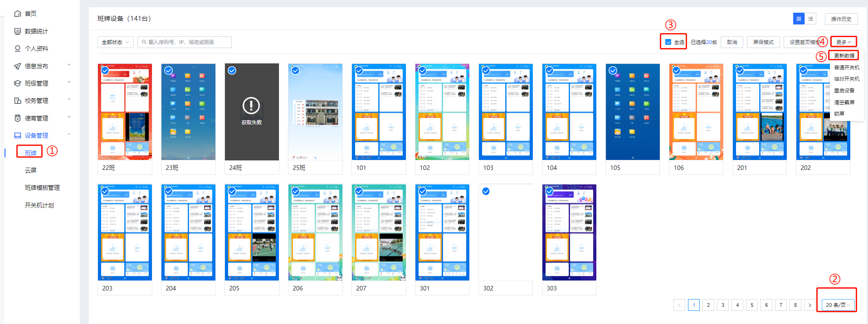Screen dimensions: 868x324
Task: Choose 锁屏 from the menu
Action: 839,114
